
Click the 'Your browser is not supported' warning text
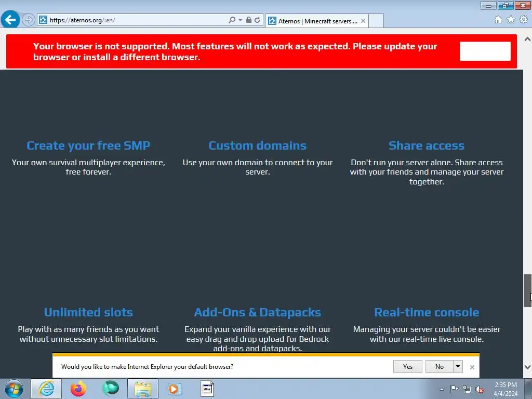click(235, 51)
